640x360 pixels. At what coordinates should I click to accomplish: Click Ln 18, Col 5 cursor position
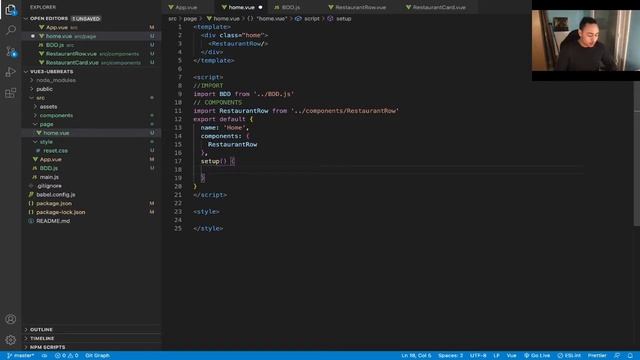point(416,356)
